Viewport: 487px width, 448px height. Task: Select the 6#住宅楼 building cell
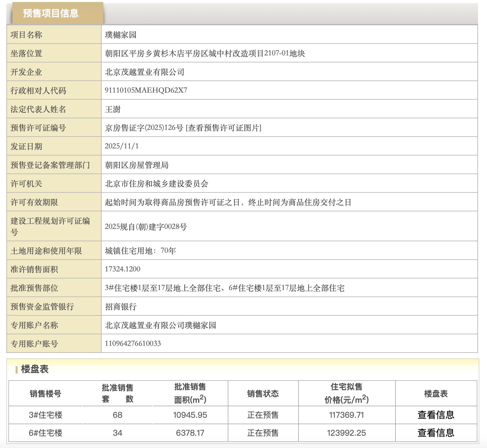(x=46, y=433)
